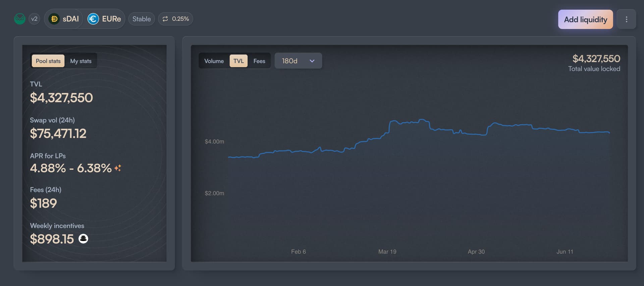Click the Add liquidity button
Screen dimensions: 644x286
(x=585, y=19)
